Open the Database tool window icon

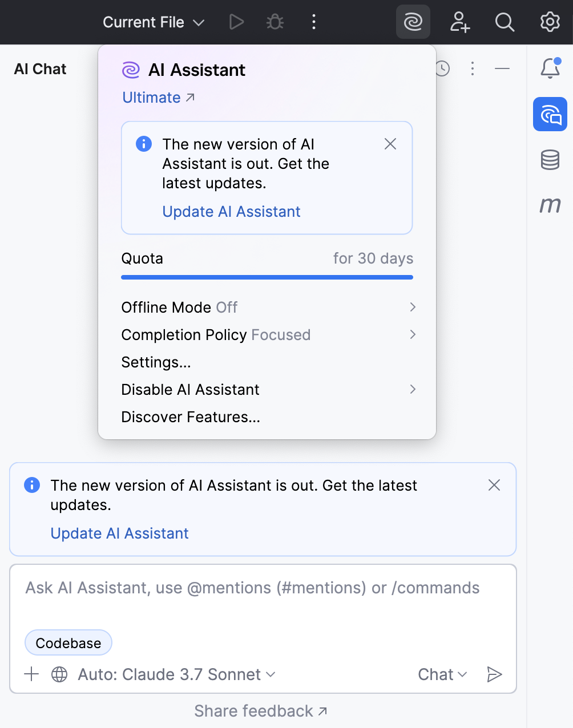coord(550,160)
